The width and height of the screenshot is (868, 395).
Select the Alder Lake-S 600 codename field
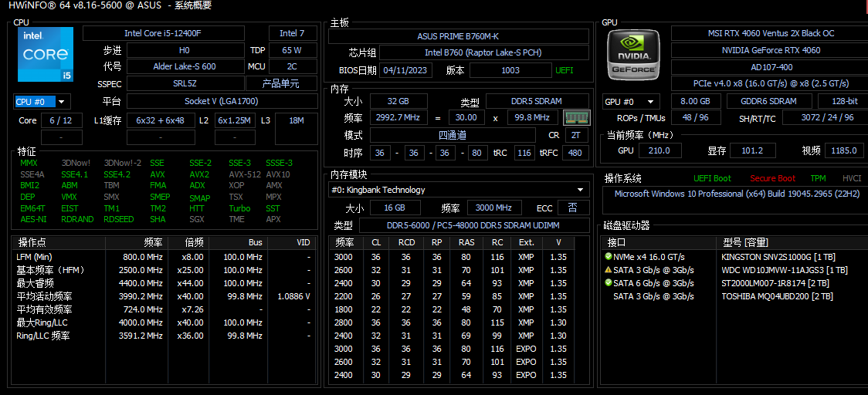pyautogui.click(x=185, y=66)
